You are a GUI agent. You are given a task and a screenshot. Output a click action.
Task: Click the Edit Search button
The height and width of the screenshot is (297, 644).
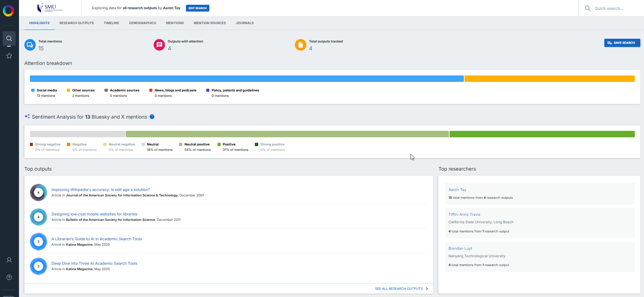197,8
